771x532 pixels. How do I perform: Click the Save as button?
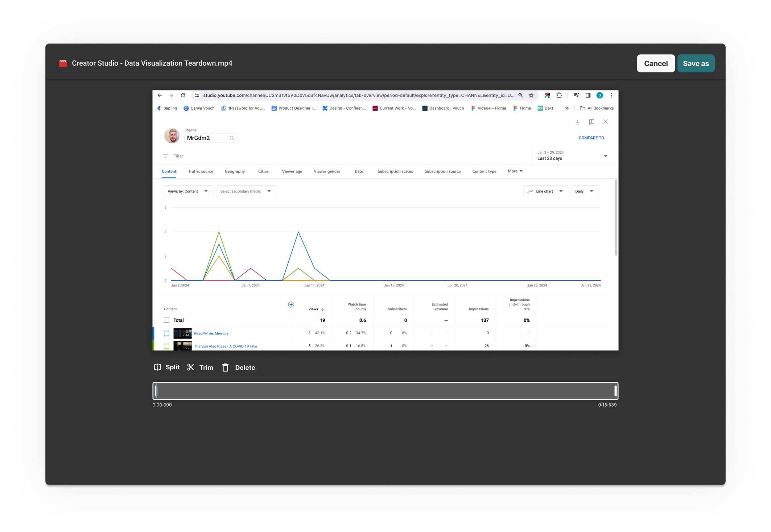click(x=696, y=63)
